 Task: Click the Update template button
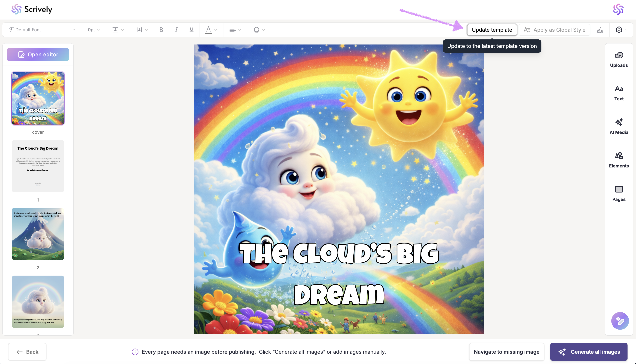492,30
